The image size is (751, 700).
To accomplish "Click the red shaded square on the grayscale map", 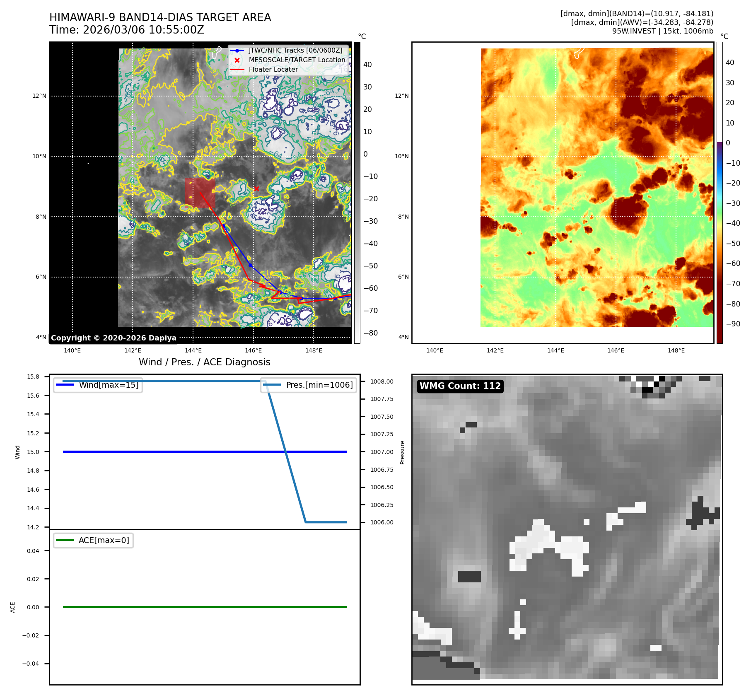I will [x=200, y=193].
